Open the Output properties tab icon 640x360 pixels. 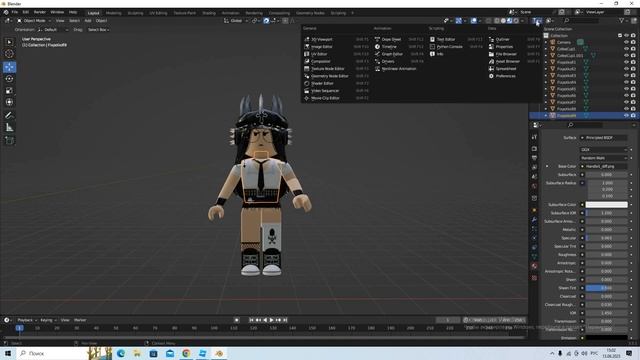click(x=534, y=158)
